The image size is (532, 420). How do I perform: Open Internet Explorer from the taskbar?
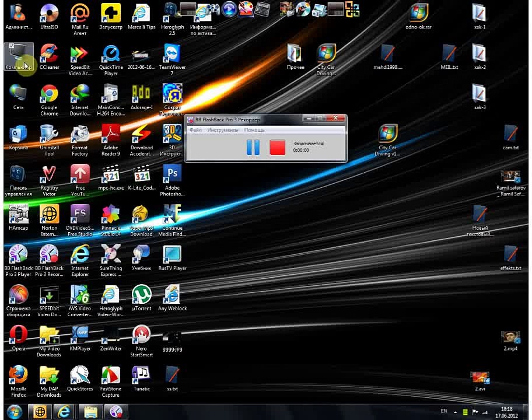65,412
